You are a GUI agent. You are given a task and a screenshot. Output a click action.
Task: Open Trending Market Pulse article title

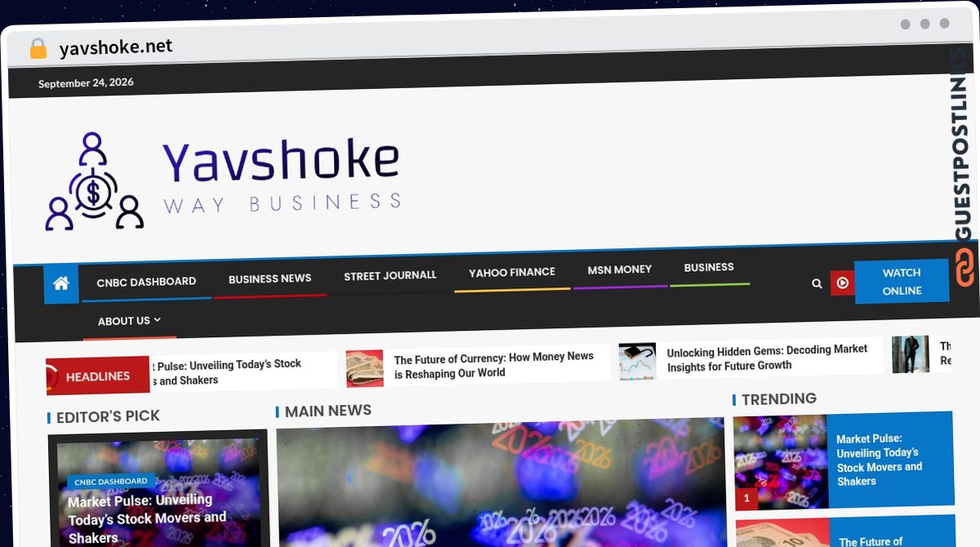pos(879,460)
